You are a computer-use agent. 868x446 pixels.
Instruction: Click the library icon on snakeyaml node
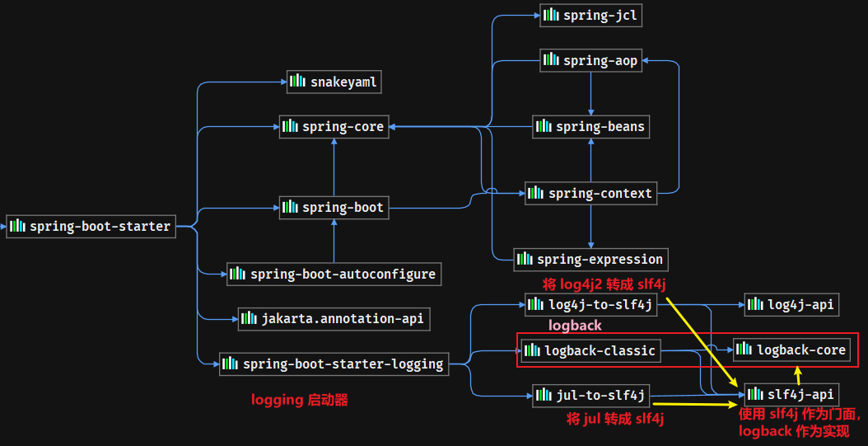tap(298, 82)
